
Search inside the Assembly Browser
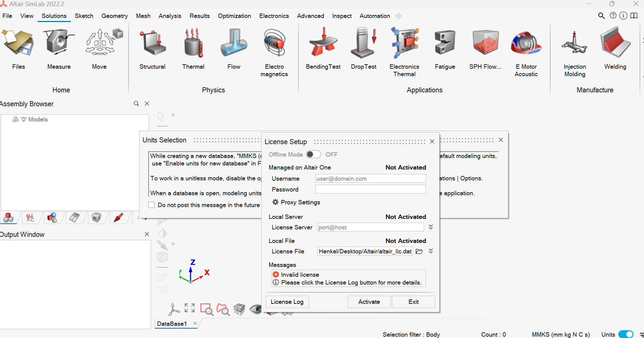(136, 104)
